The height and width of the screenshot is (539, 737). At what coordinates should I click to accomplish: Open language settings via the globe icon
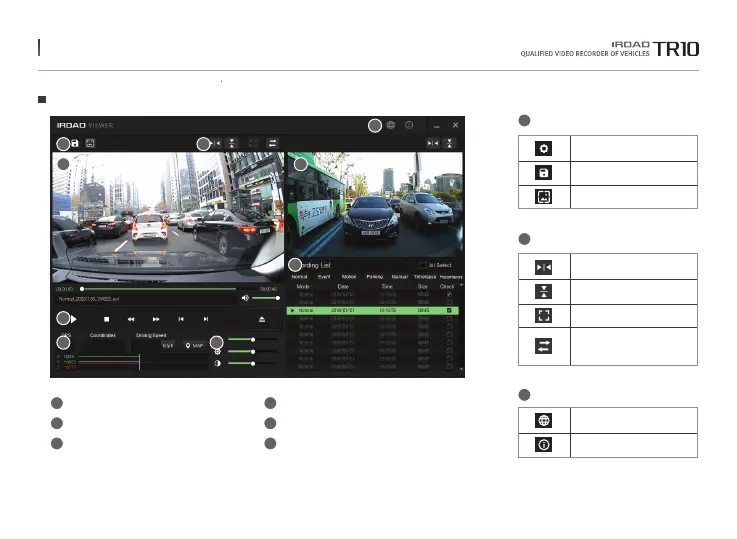(391, 125)
